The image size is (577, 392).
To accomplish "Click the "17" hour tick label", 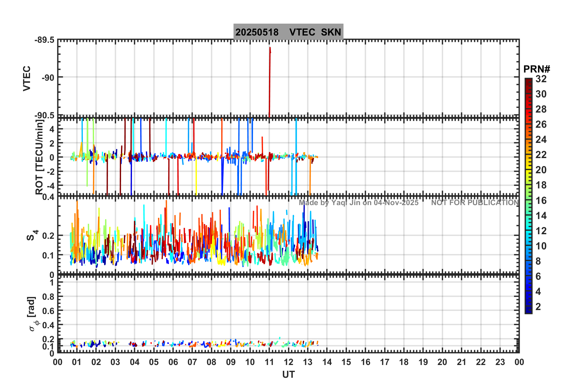I will pyautogui.click(x=385, y=362).
